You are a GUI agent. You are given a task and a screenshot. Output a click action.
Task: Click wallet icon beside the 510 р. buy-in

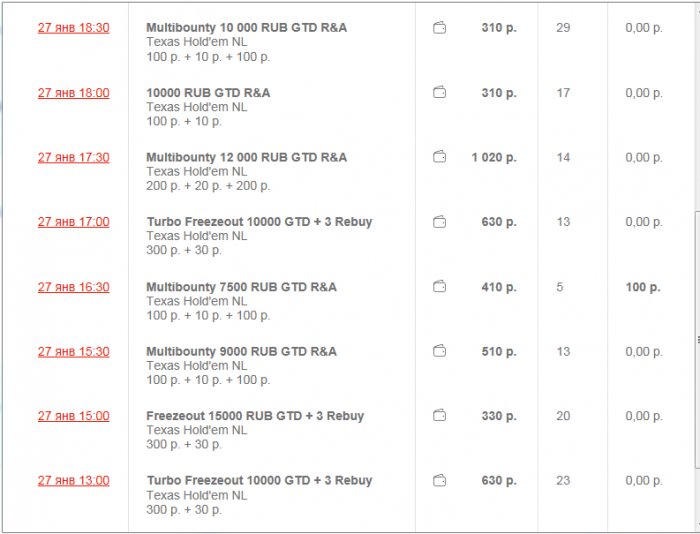click(x=439, y=351)
